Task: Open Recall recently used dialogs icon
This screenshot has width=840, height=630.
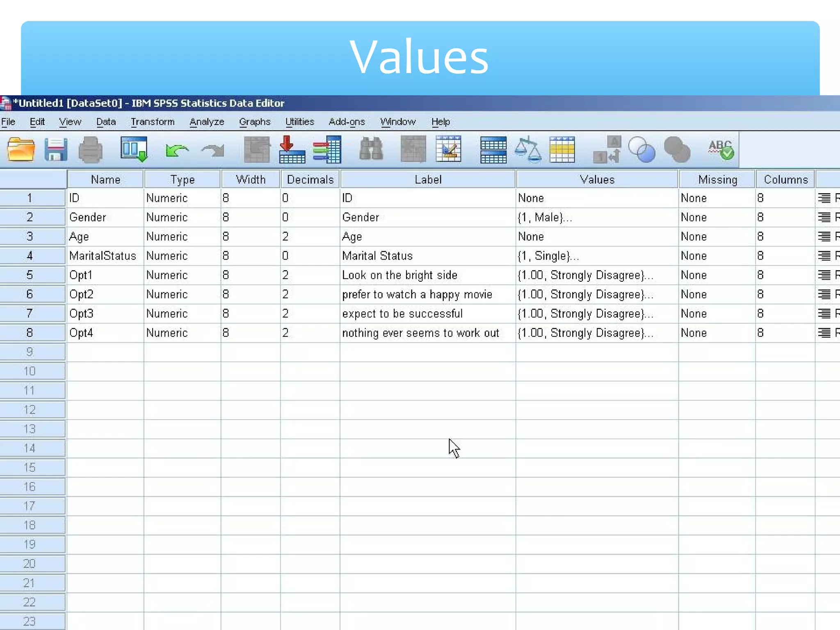Action: click(134, 150)
